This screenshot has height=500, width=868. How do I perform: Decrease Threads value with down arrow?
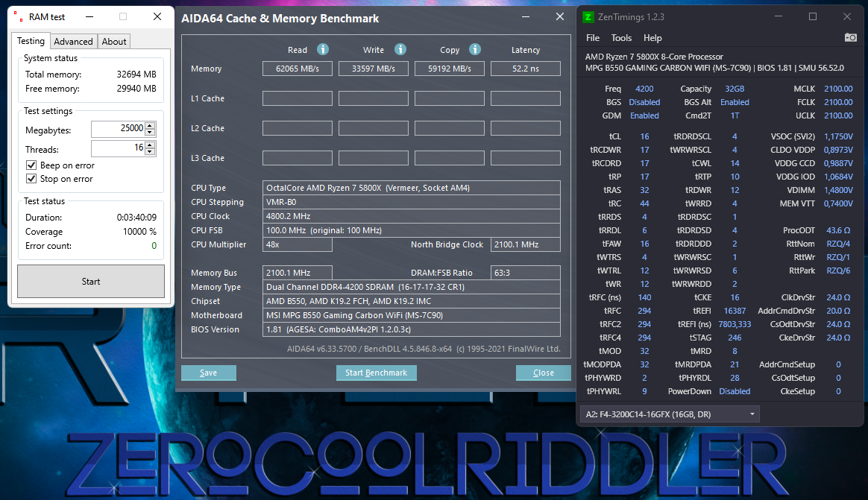pos(150,151)
